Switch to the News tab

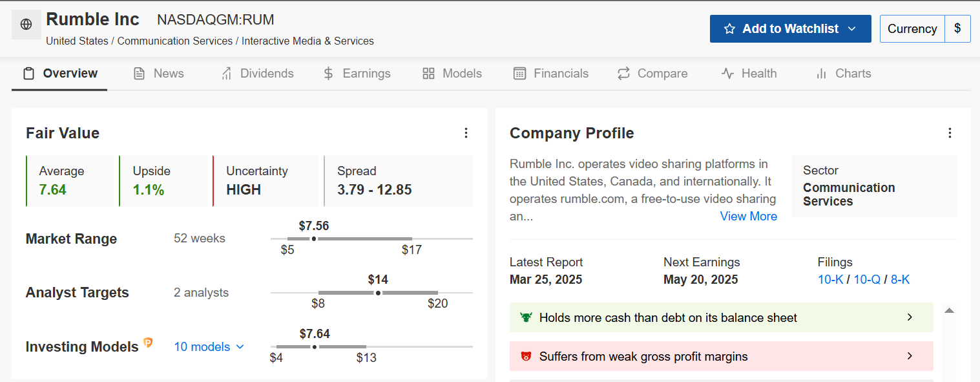tap(158, 74)
